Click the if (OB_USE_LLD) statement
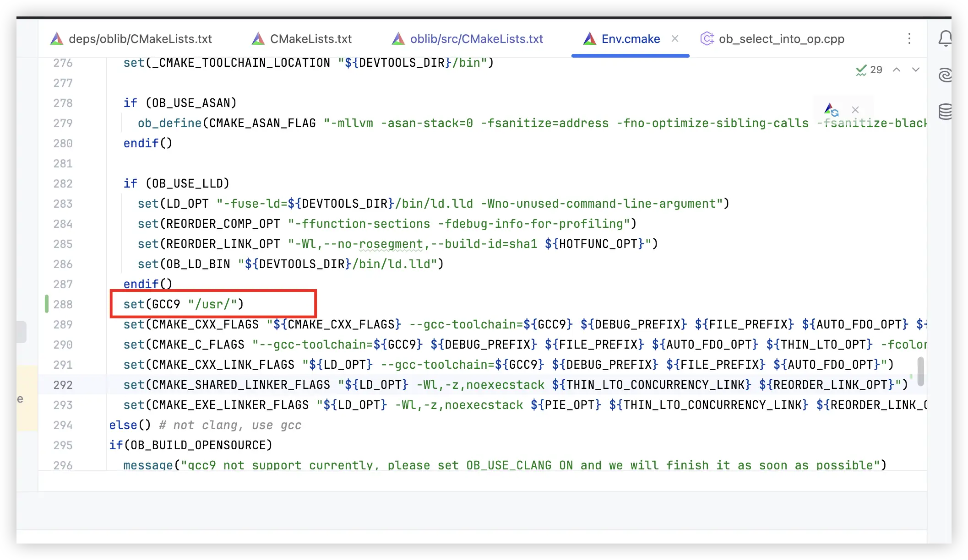The width and height of the screenshot is (968, 560). pyautogui.click(x=176, y=183)
